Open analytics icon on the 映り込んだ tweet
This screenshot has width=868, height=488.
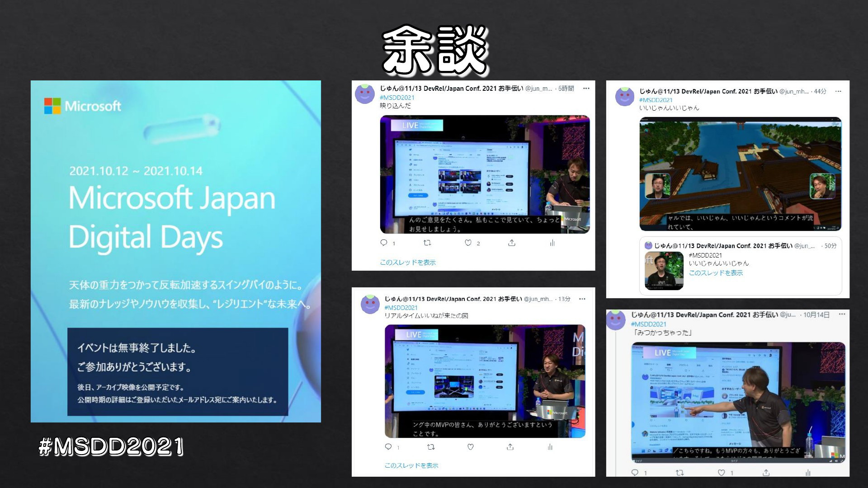click(552, 243)
